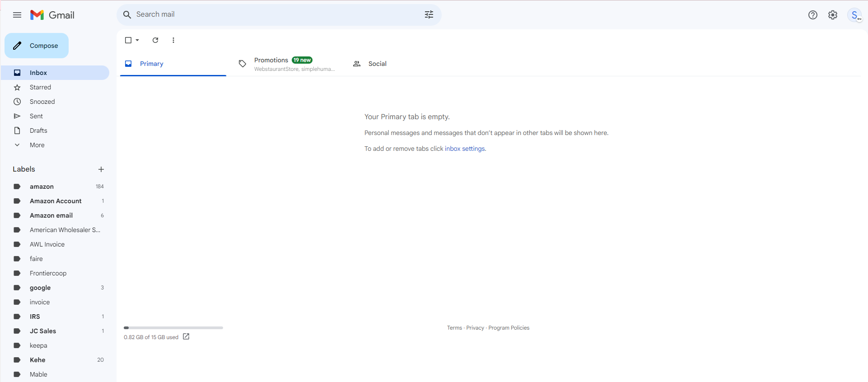Click the Kehe label tag icon
The height and width of the screenshot is (382, 868).
pos(17,360)
